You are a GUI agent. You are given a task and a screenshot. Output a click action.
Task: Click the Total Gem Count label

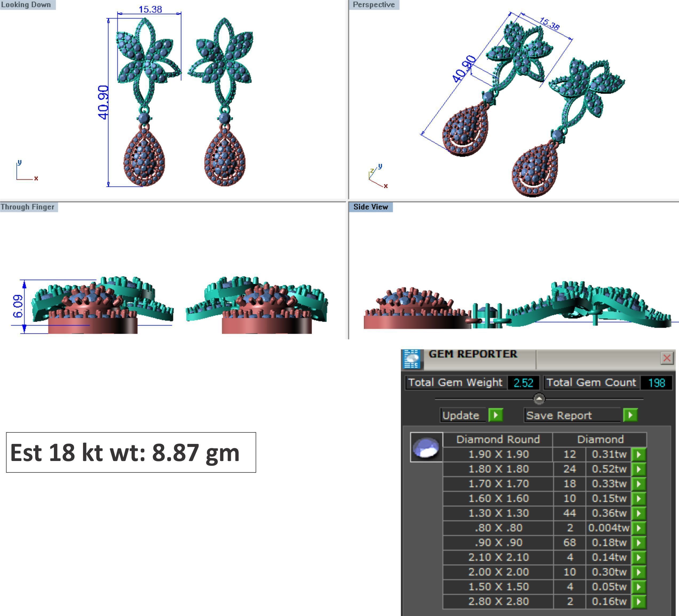[591, 383]
